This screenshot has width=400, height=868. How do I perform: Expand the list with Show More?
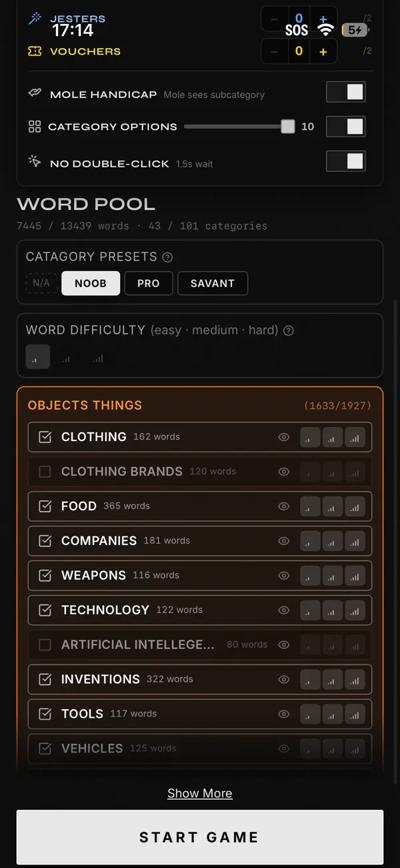(200, 793)
